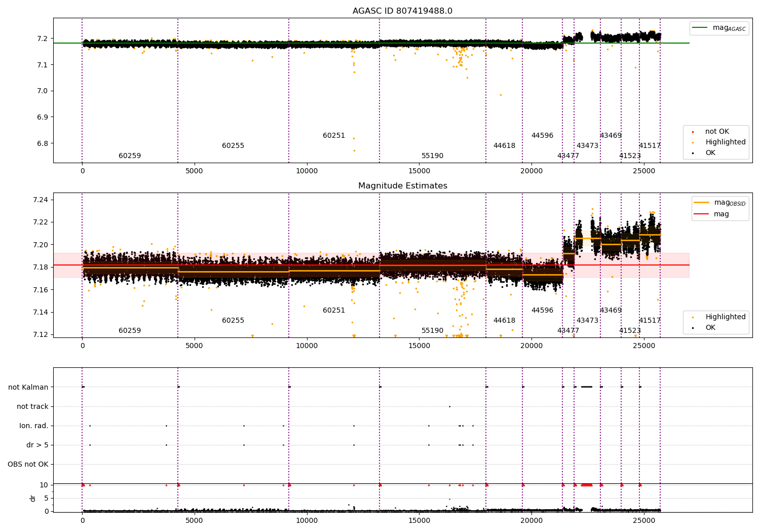Click the green mag AGASC legend line
The image size is (760, 532).
(701, 27)
